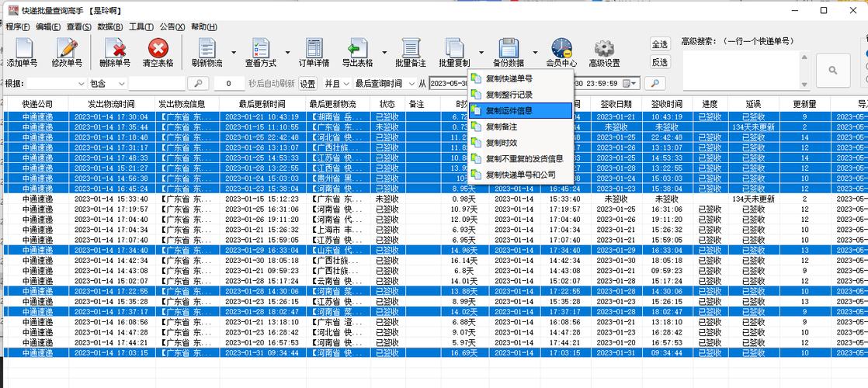Click the 添加单号 add tracking number icon
This screenshot has height=388, width=868.
(x=23, y=53)
